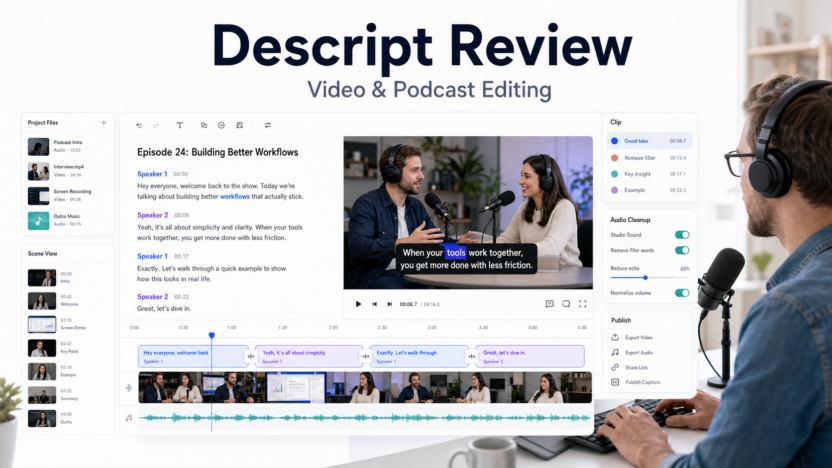Skip to the previous clip

click(375, 304)
